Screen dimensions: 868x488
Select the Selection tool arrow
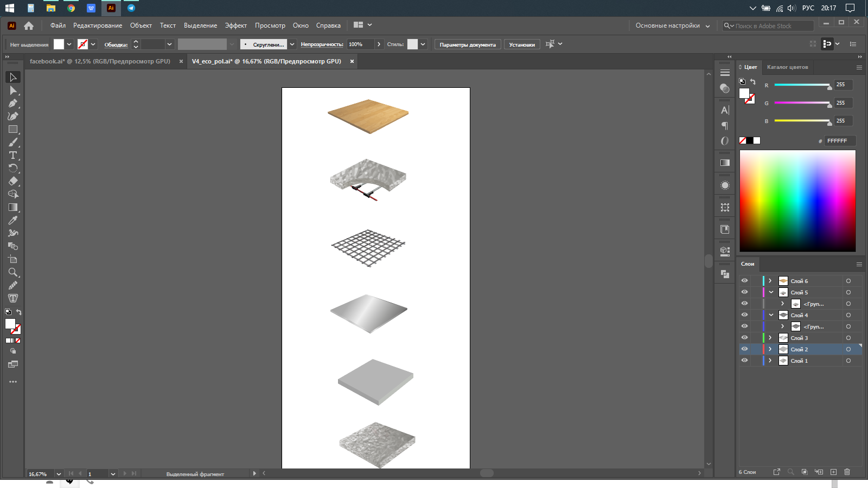(x=13, y=78)
